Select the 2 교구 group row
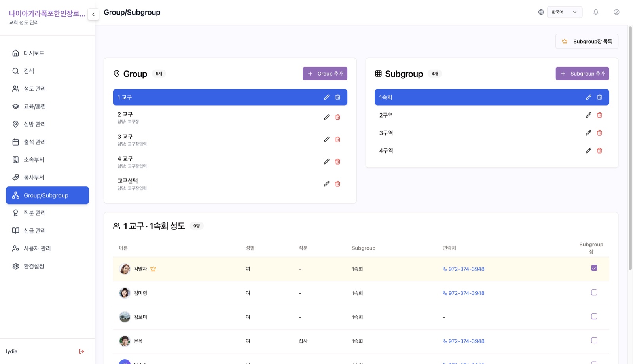 [230, 118]
